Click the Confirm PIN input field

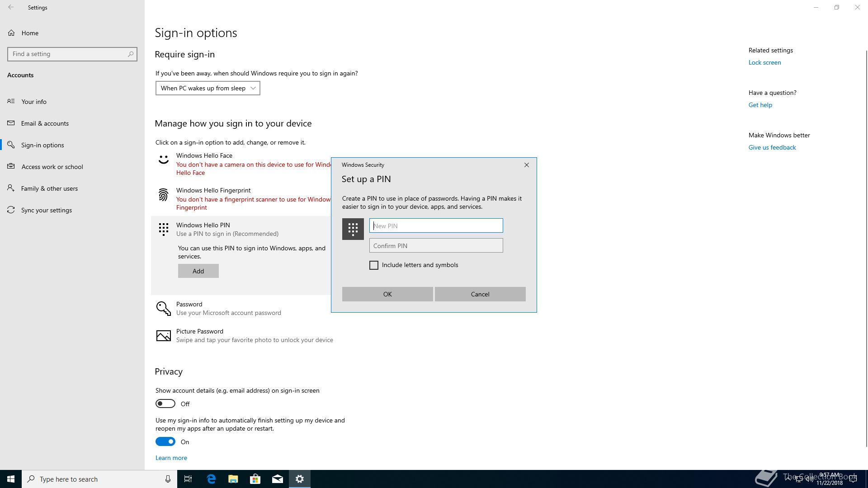pos(436,245)
